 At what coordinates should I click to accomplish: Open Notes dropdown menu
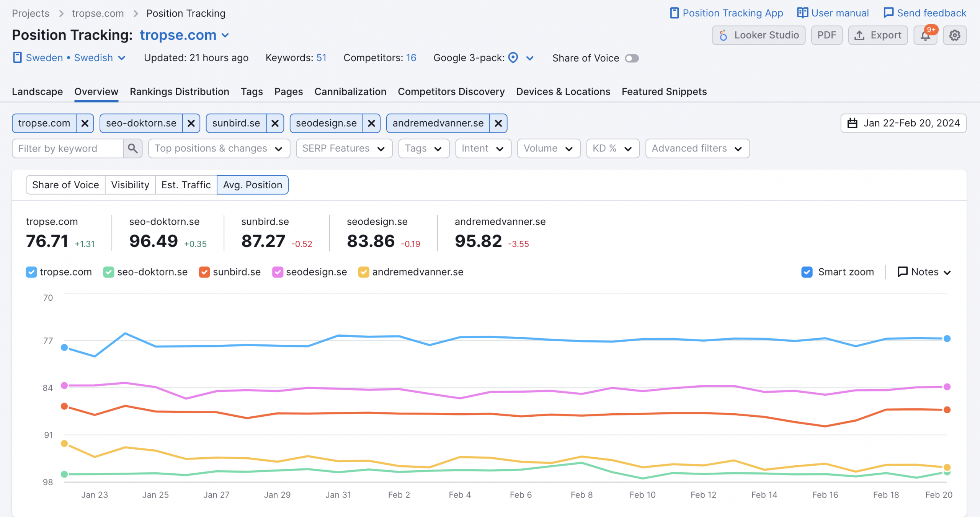click(x=924, y=272)
